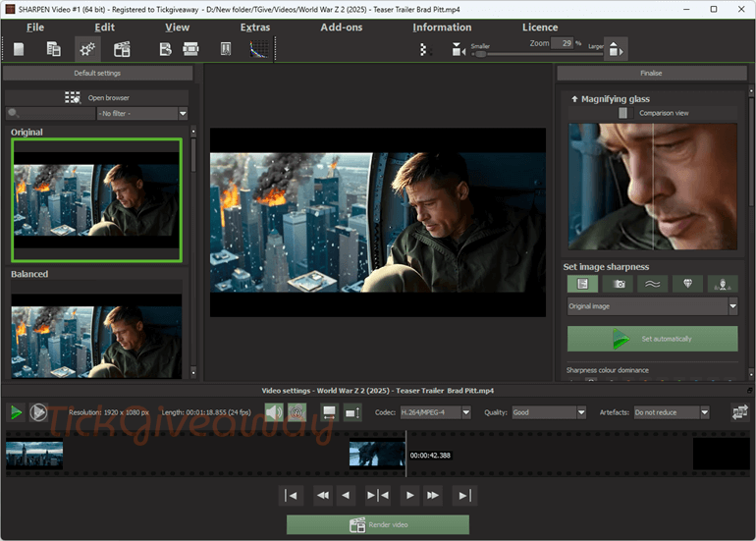Click the fast forward button
The height and width of the screenshot is (541, 756).
click(x=433, y=496)
